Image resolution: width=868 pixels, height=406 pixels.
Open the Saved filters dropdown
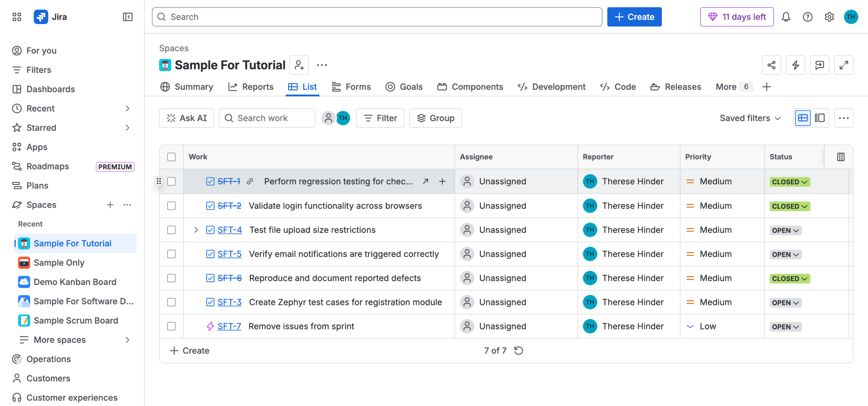click(x=750, y=118)
